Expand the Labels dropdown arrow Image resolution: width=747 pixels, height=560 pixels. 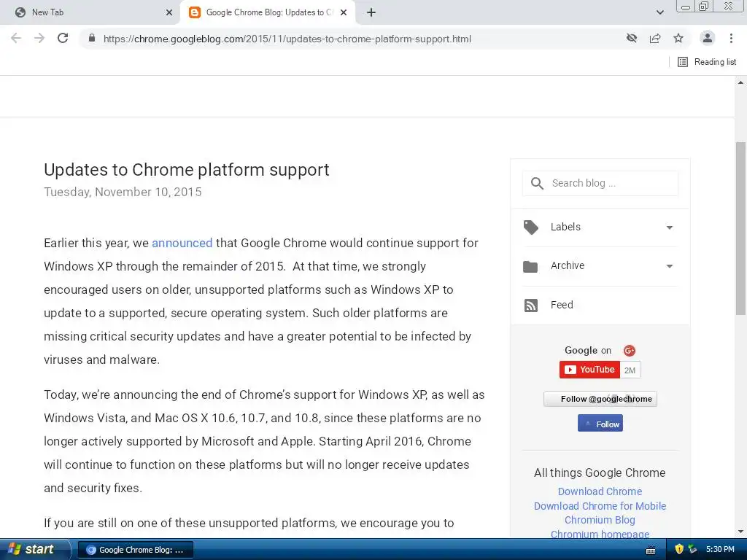[x=670, y=227]
